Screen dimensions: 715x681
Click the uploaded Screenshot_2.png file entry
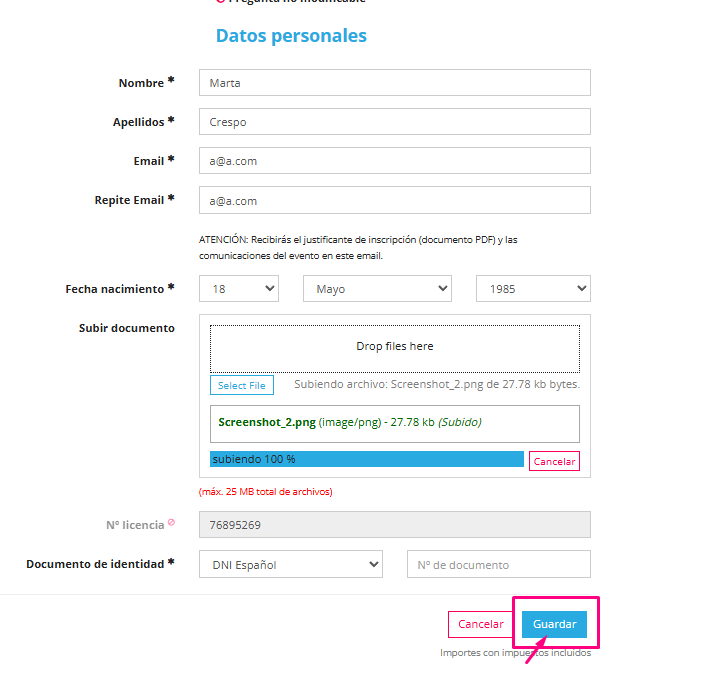(395, 424)
